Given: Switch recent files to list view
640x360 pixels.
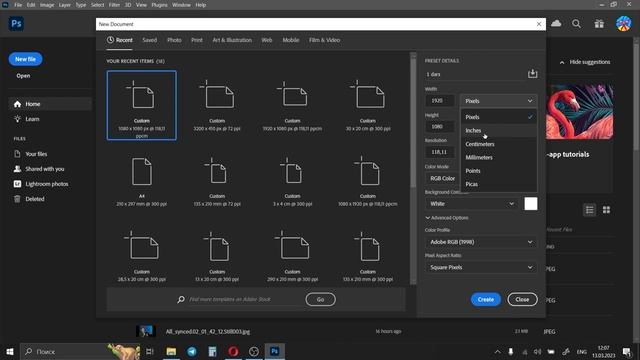Looking at the screenshot, I should (589, 210).
